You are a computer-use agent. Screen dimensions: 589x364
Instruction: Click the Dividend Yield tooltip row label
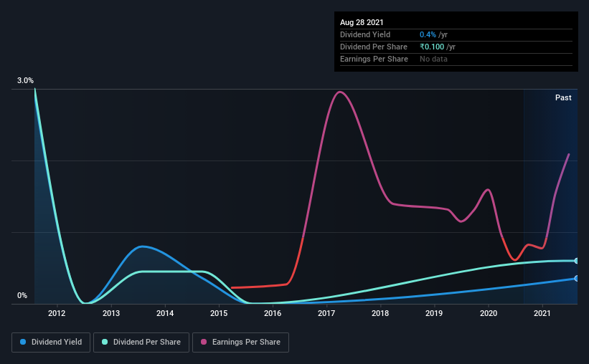point(365,34)
